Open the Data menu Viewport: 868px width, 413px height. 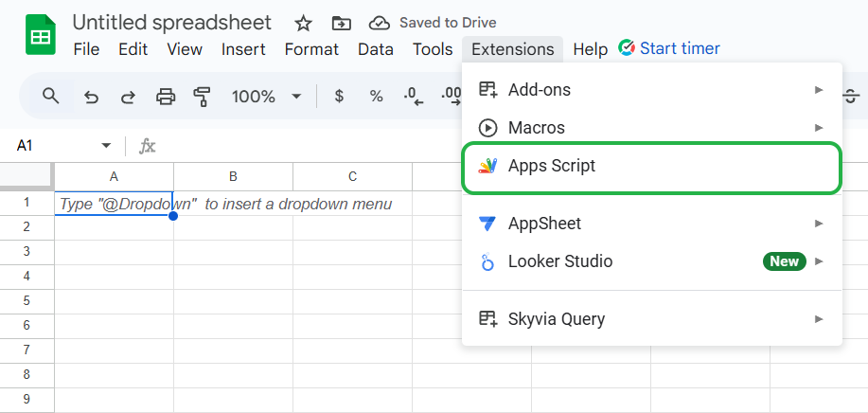coord(376,49)
